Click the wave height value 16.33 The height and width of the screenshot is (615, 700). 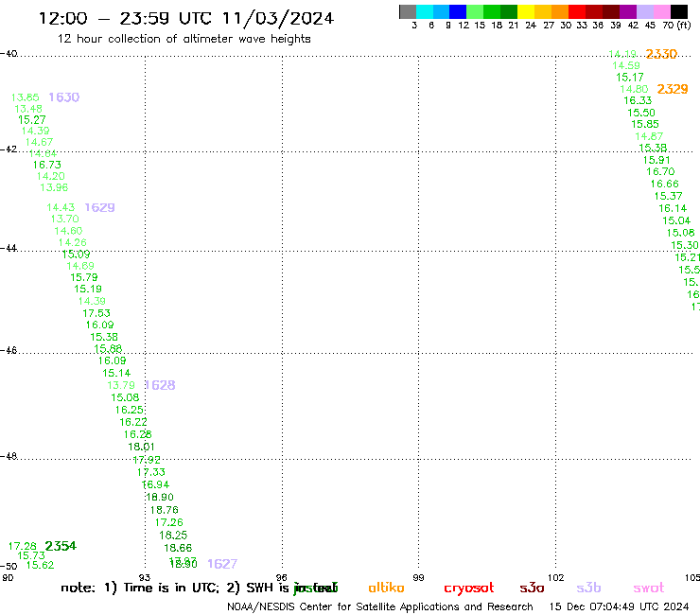point(638,101)
